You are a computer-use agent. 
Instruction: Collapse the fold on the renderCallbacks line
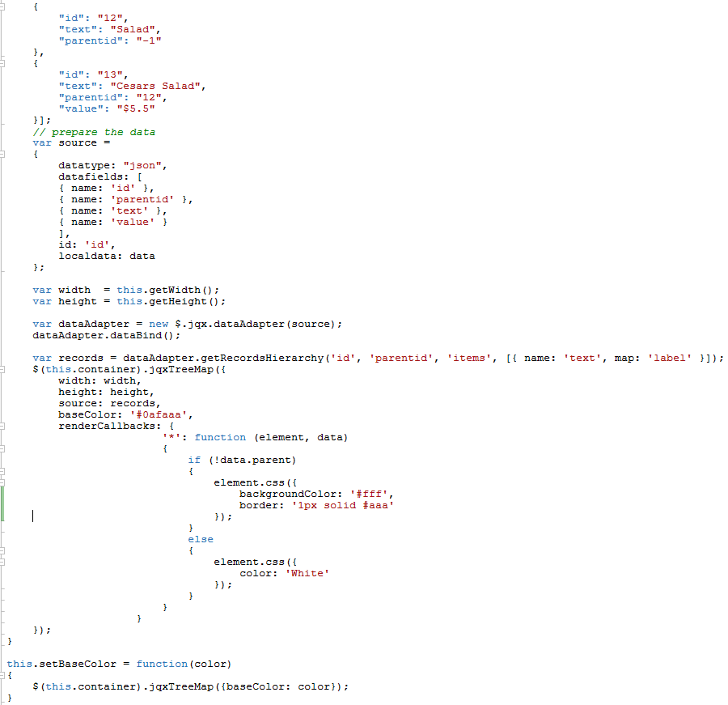click(2, 426)
